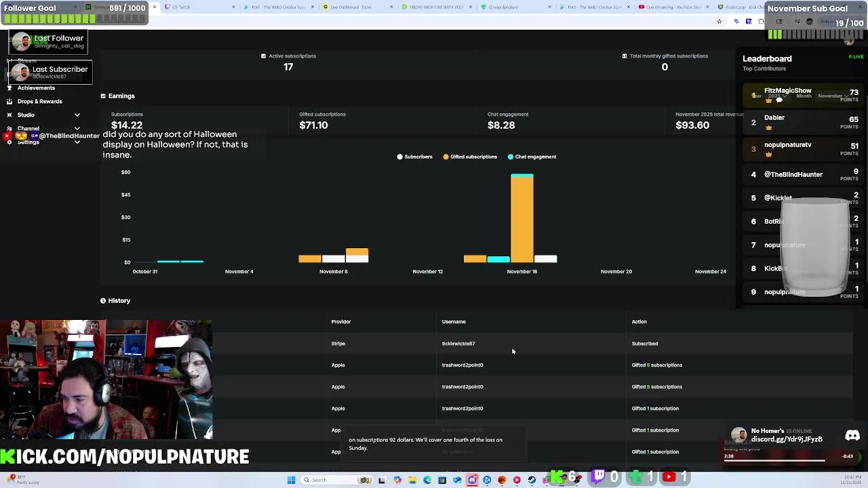Viewport: 868px width, 488px height.
Task: Click the Subscribed action cell
Action: (x=645, y=344)
